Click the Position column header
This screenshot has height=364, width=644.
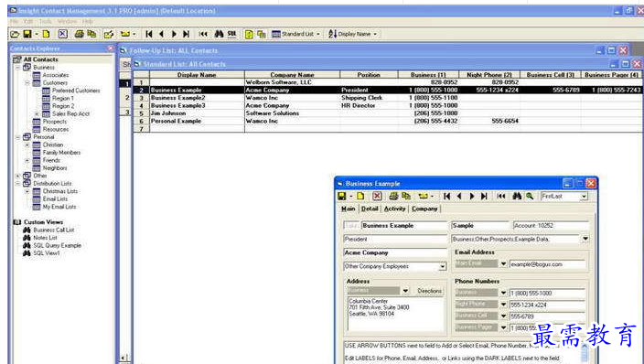pos(369,75)
